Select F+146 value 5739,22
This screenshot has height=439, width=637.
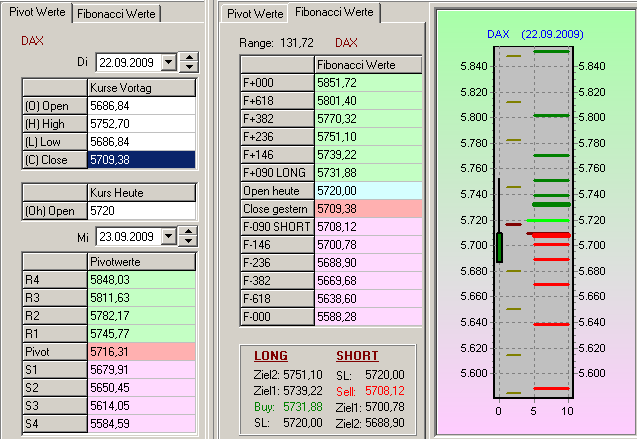[x=368, y=154]
